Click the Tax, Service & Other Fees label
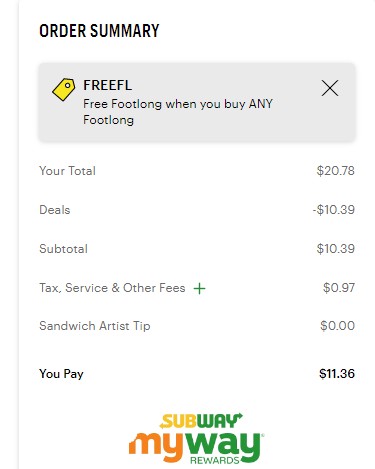The width and height of the screenshot is (375, 469). [112, 288]
